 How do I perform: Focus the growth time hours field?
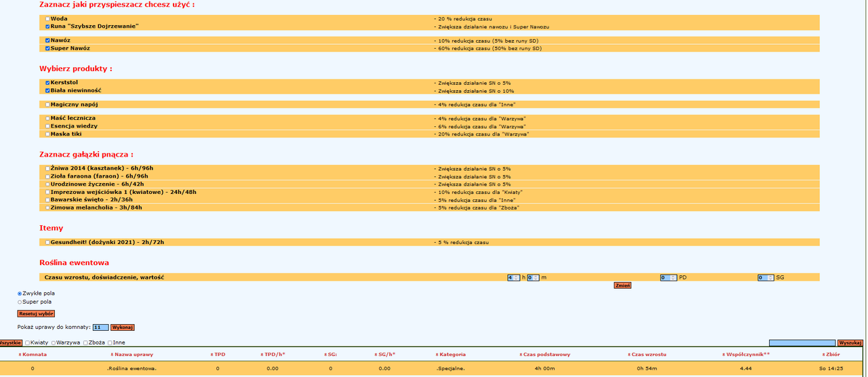pos(513,277)
